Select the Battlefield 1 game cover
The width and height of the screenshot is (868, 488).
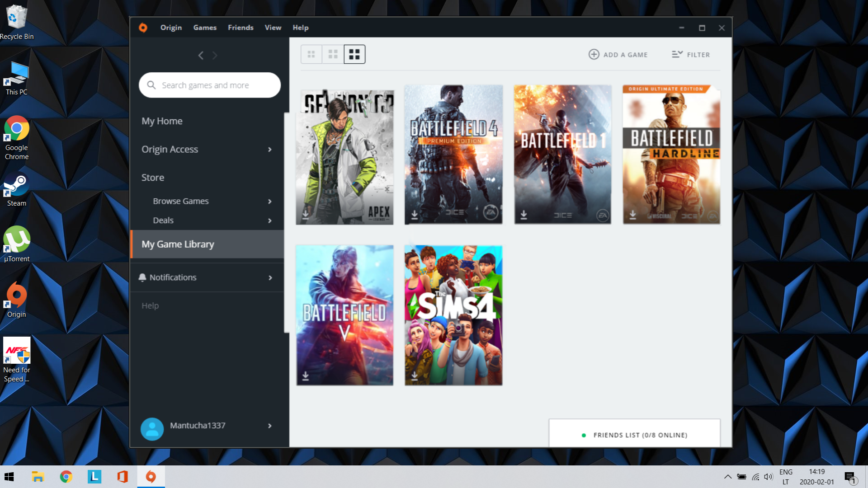click(563, 154)
